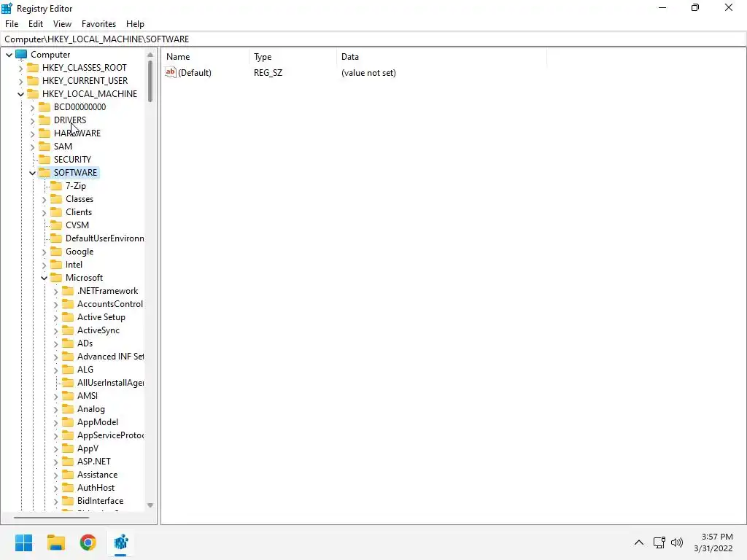
Task: Collapse the SOFTWARE key chevron
Action: pos(32,173)
